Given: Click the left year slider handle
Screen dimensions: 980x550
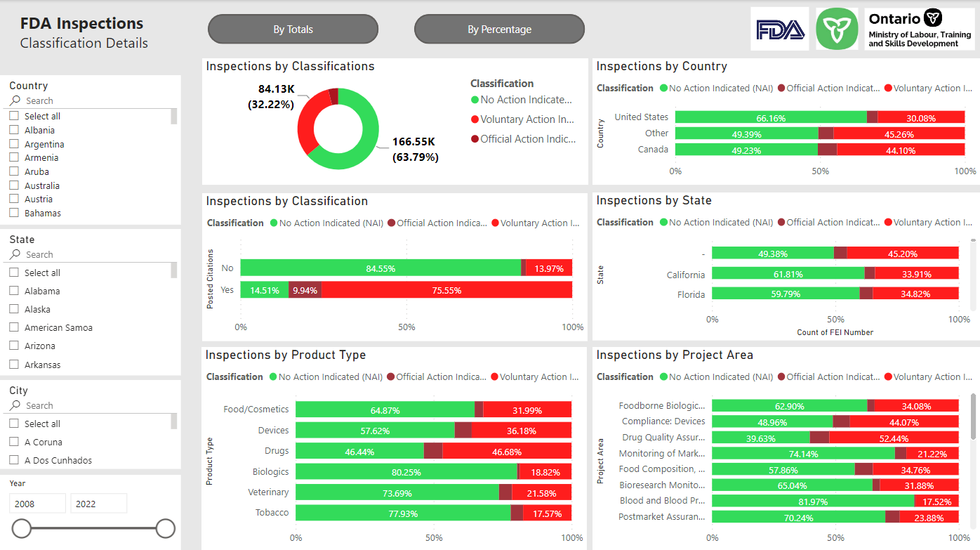Looking at the screenshot, I should (x=22, y=528).
